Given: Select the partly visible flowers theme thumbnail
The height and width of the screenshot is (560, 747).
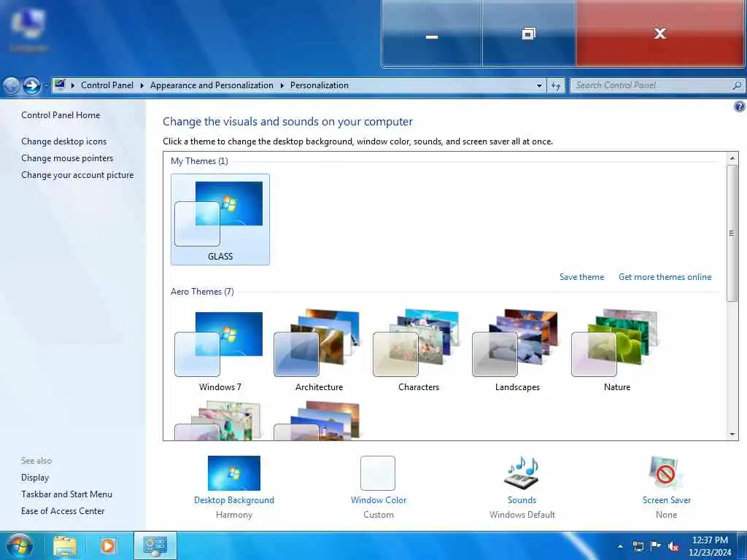Looking at the screenshot, I should (219, 420).
